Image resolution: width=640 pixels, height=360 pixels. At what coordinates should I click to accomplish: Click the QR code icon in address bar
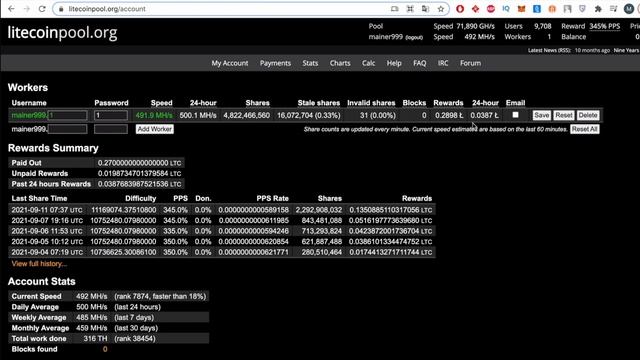coord(410,9)
